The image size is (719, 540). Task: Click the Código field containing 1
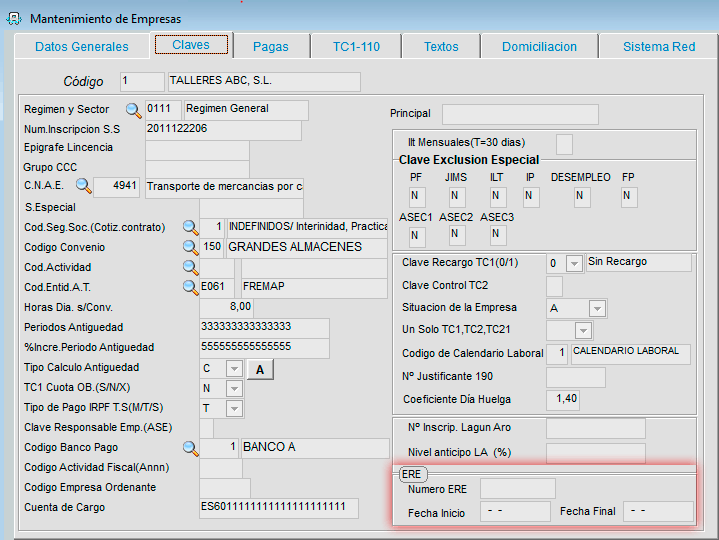[142, 82]
